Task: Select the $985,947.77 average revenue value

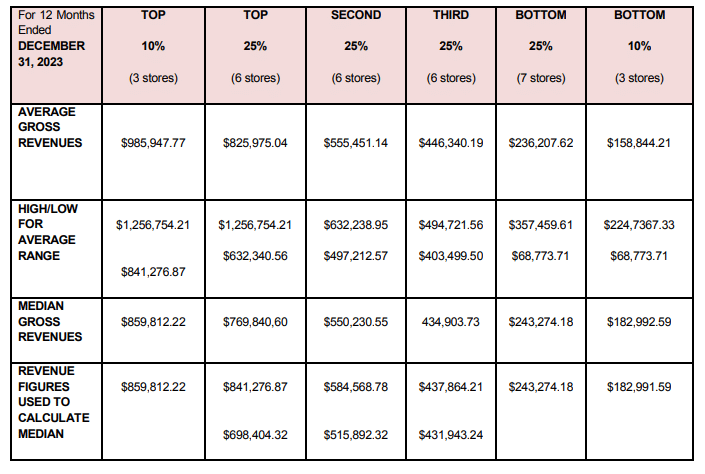Action: point(153,143)
